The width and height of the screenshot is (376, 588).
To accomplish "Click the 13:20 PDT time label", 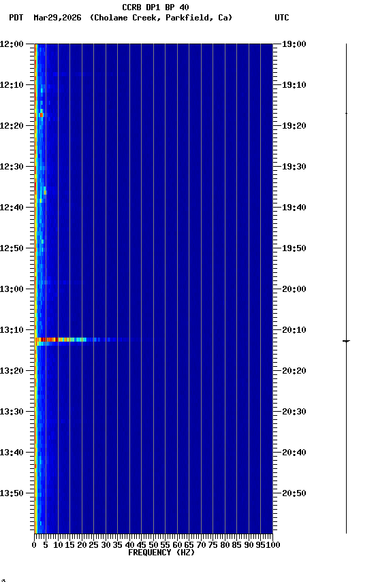I will tap(12, 371).
